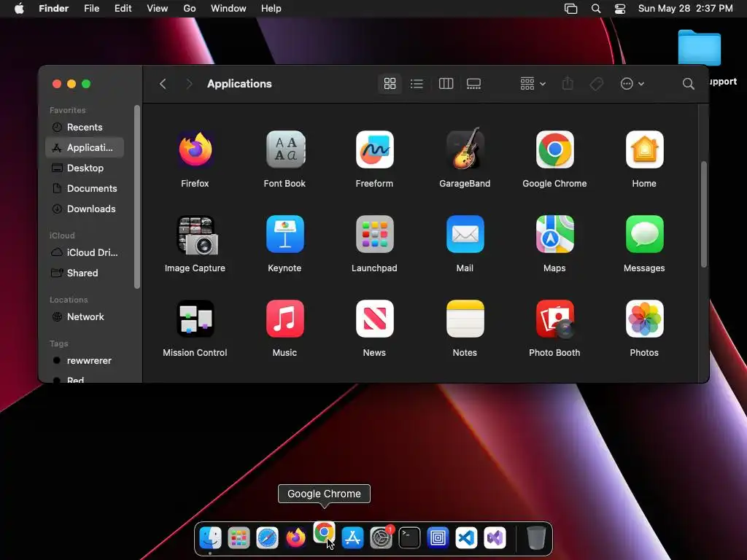Viewport: 747px width, 560px height.
Task: Open the File menu
Action: 91,9
